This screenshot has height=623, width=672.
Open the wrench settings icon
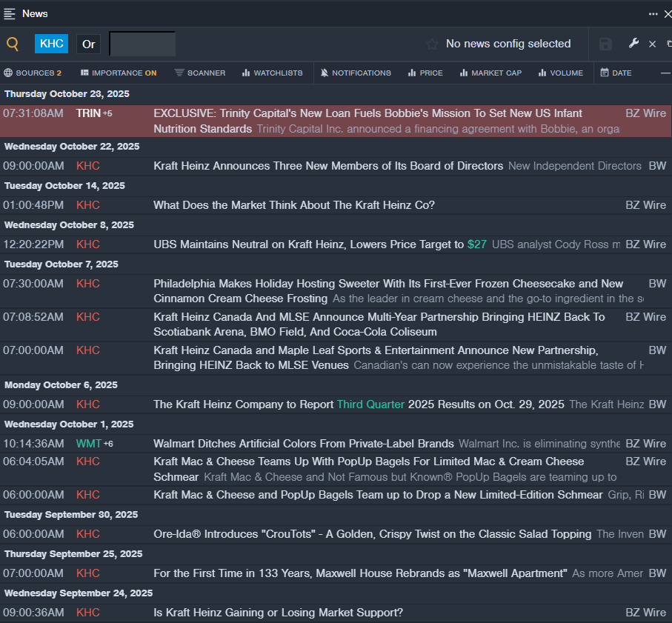click(x=633, y=44)
